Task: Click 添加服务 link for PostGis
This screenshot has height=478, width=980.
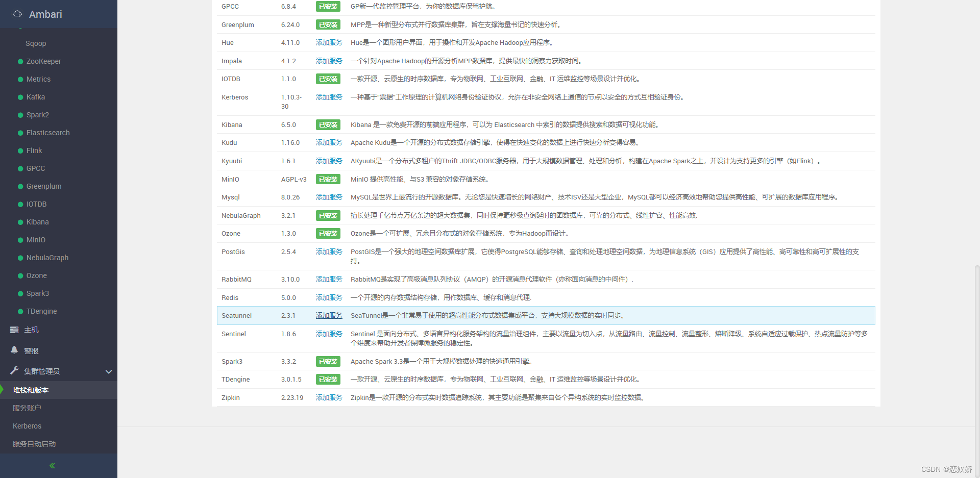Action: click(329, 252)
